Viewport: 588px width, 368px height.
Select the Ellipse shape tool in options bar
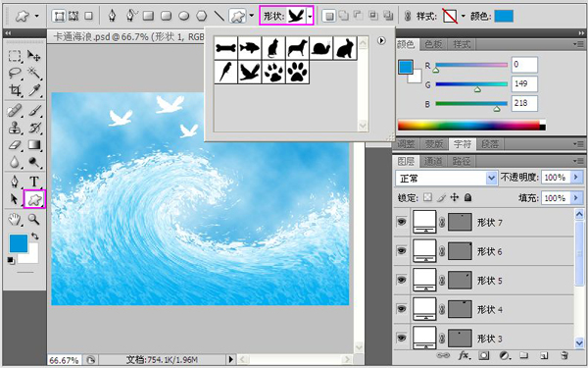[x=184, y=16]
